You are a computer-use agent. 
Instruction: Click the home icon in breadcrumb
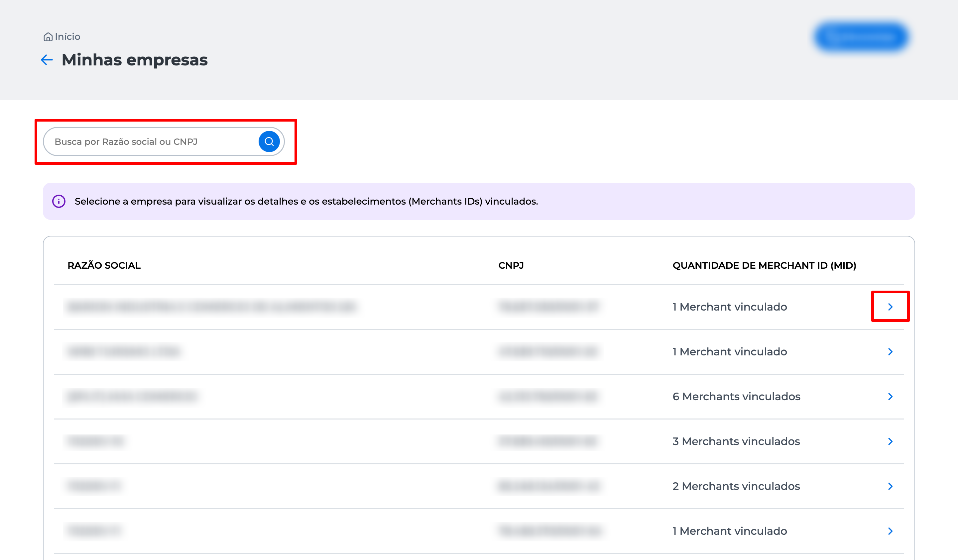(48, 37)
